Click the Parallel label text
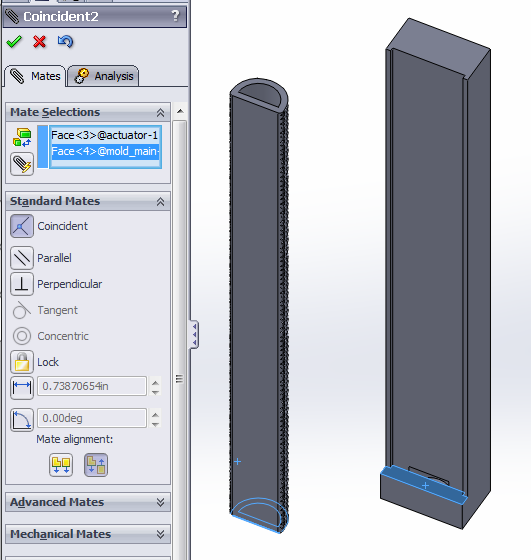 click(54, 258)
